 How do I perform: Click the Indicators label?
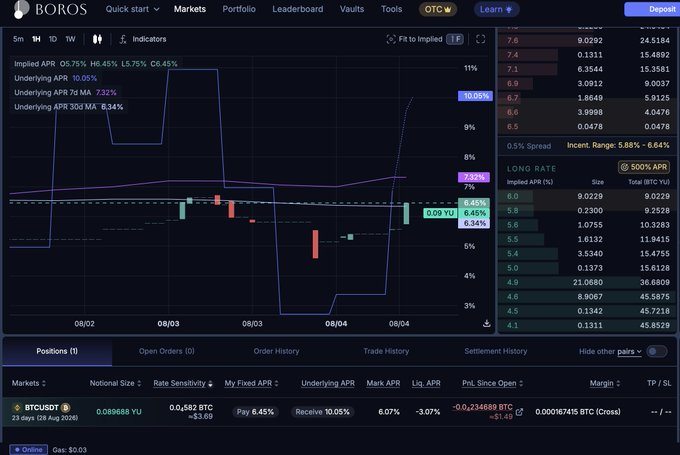pyautogui.click(x=149, y=39)
